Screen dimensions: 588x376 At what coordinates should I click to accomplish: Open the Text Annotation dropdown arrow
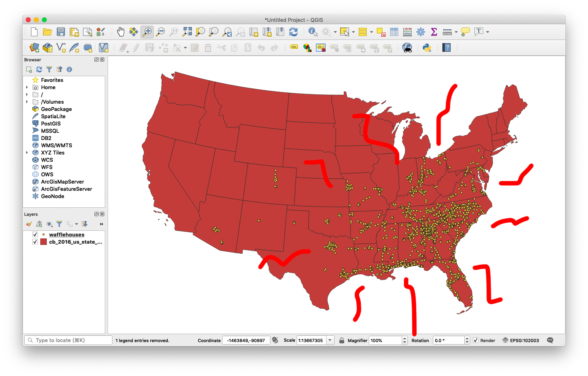pyautogui.click(x=488, y=32)
